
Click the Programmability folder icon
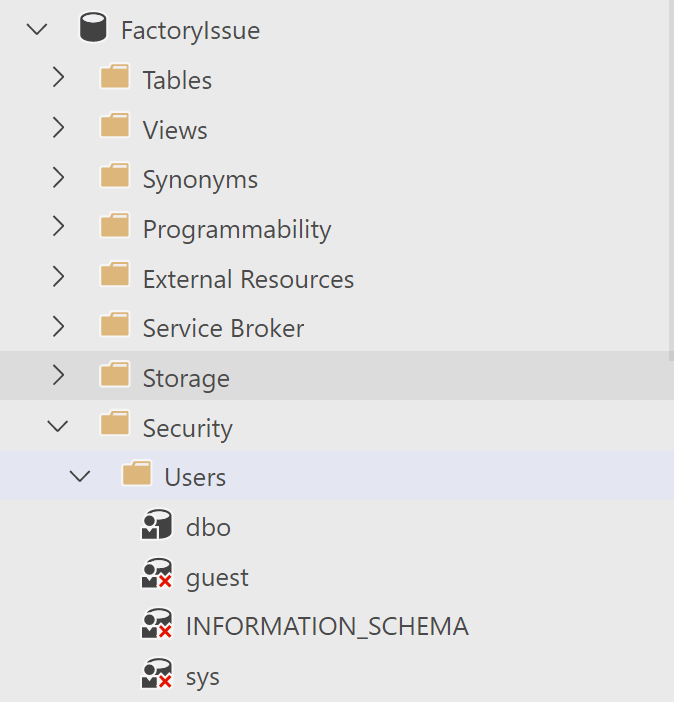115,225
